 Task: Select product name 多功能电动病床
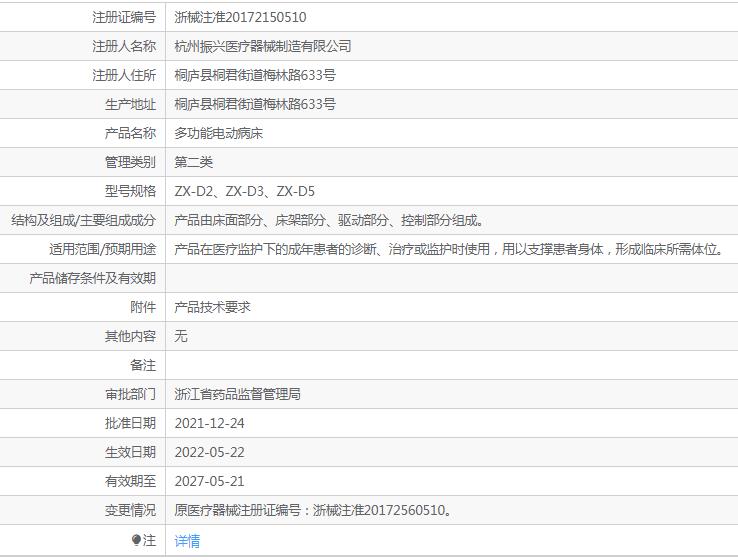pos(218,133)
